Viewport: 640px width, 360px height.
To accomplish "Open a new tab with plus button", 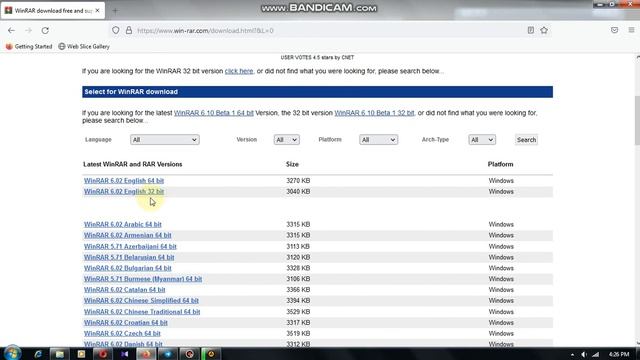I will 115,11.
